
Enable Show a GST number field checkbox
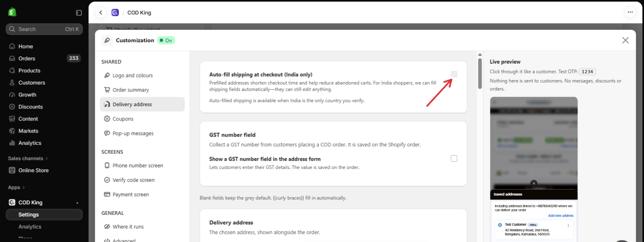[454, 158]
